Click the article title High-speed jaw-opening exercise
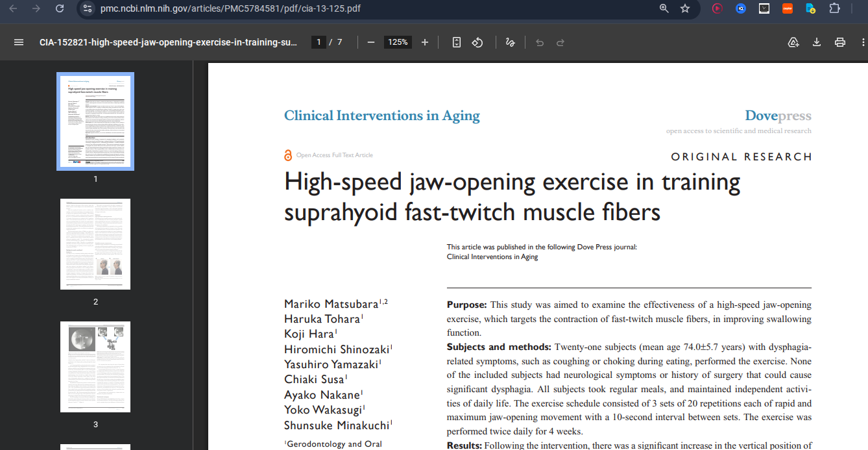The height and width of the screenshot is (450, 868). click(512, 197)
